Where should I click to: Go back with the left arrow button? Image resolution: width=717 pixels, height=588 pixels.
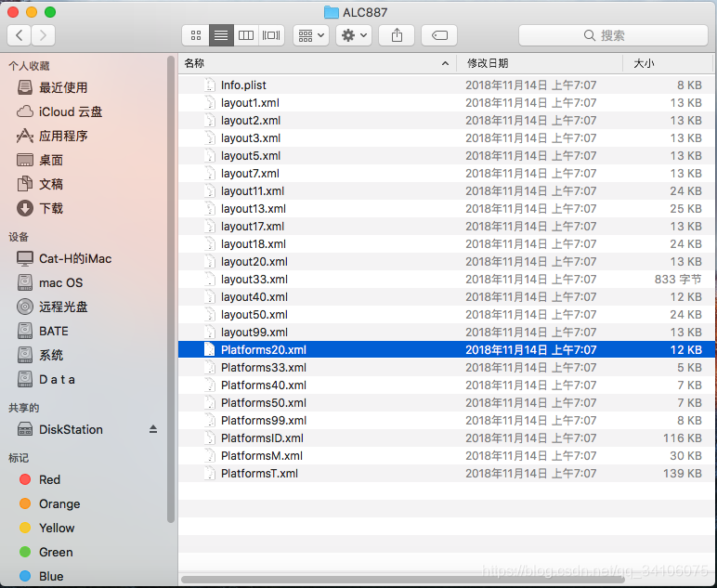pos(20,35)
